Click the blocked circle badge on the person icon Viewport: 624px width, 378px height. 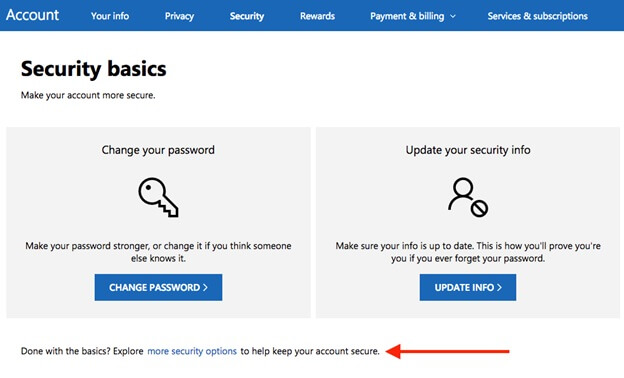[x=479, y=208]
